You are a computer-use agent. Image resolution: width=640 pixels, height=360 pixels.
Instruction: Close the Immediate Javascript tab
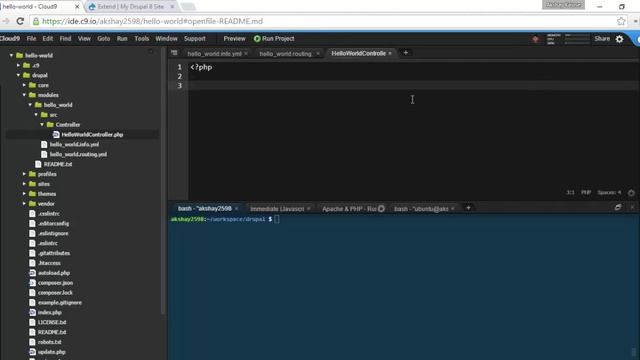coord(309,209)
